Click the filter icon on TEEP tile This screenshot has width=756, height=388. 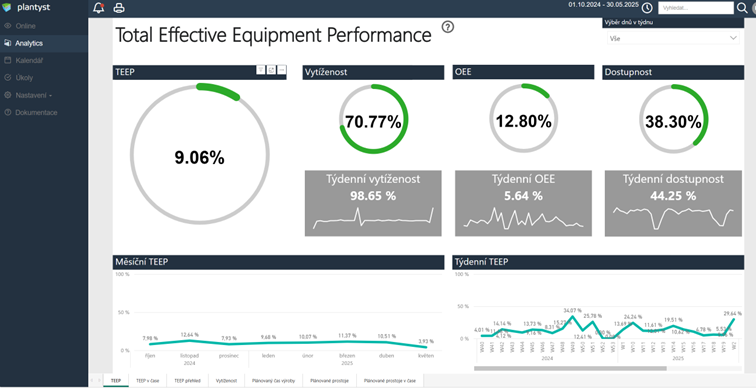click(260, 70)
